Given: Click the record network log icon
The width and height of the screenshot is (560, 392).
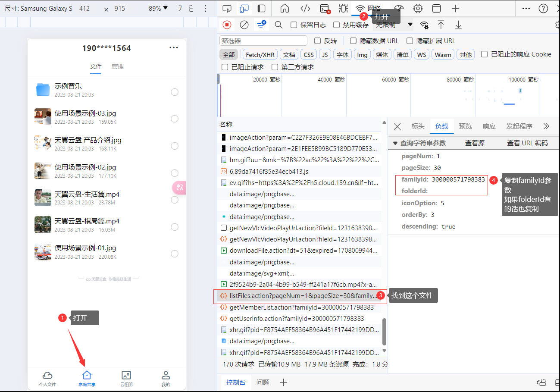Looking at the screenshot, I should [227, 25].
